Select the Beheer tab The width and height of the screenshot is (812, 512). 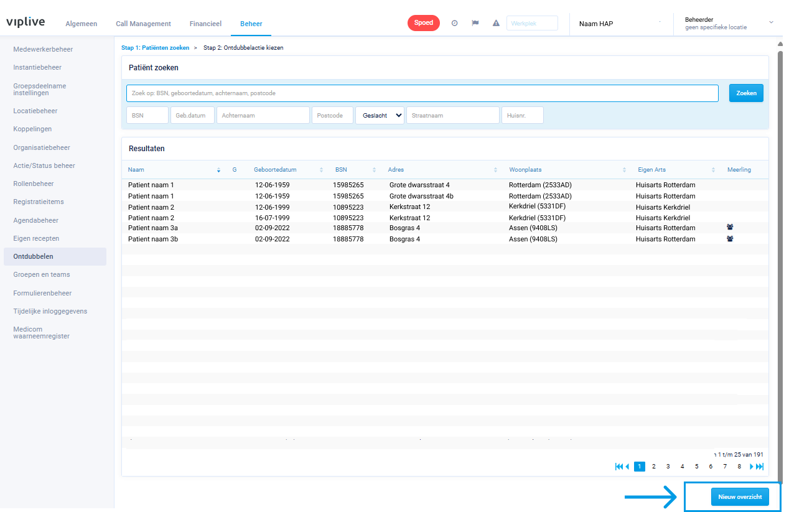tap(251, 24)
